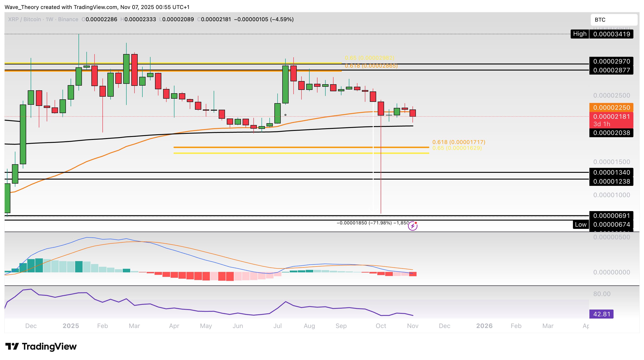
Task: Switch to the 2025 year axis label
Action: coord(71,326)
